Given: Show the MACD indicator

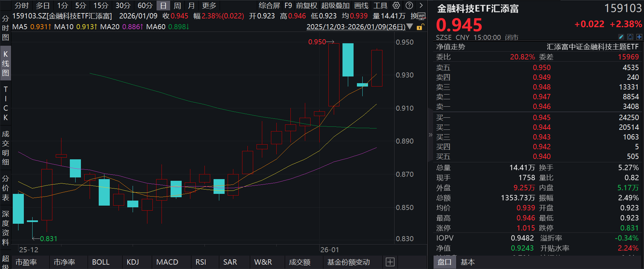Looking at the screenshot, I should (x=167, y=262).
